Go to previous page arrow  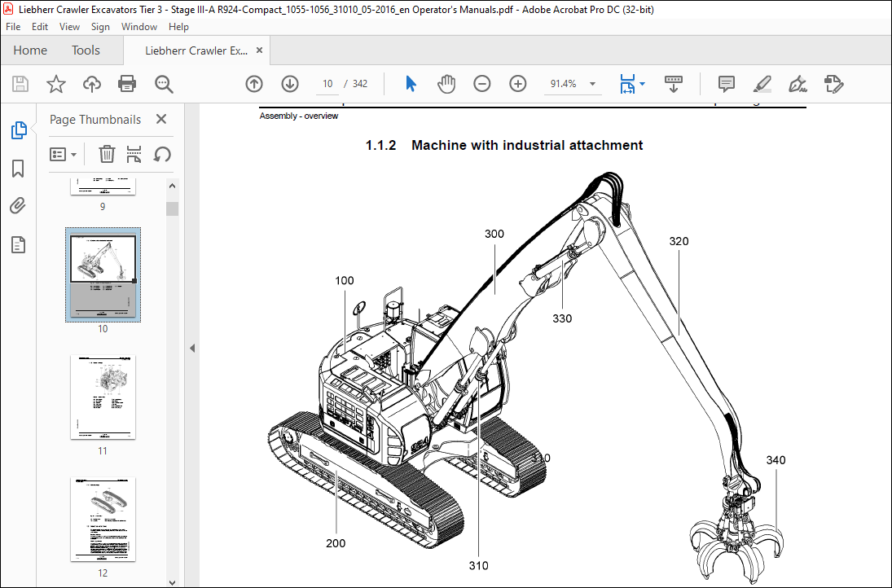pos(254,84)
